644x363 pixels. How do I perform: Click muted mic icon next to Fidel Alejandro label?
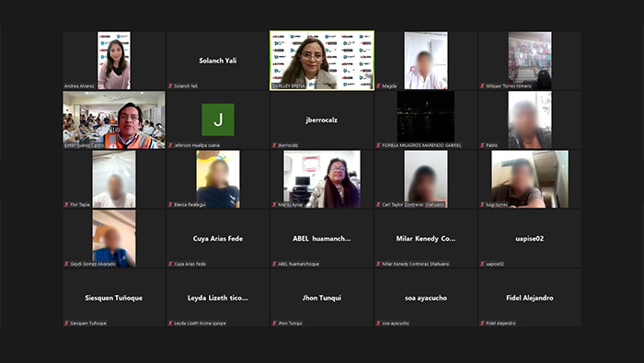[x=482, y=323]
